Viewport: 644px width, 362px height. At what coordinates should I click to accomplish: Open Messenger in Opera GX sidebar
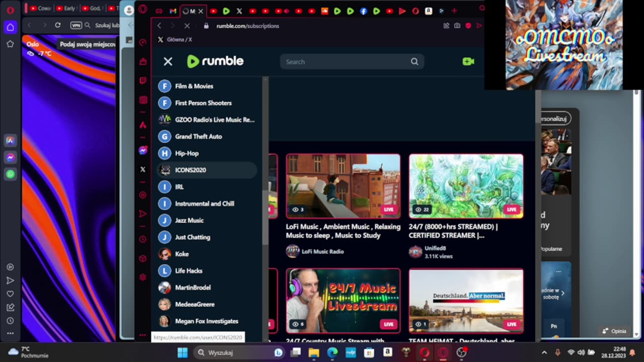click(143, 150)
